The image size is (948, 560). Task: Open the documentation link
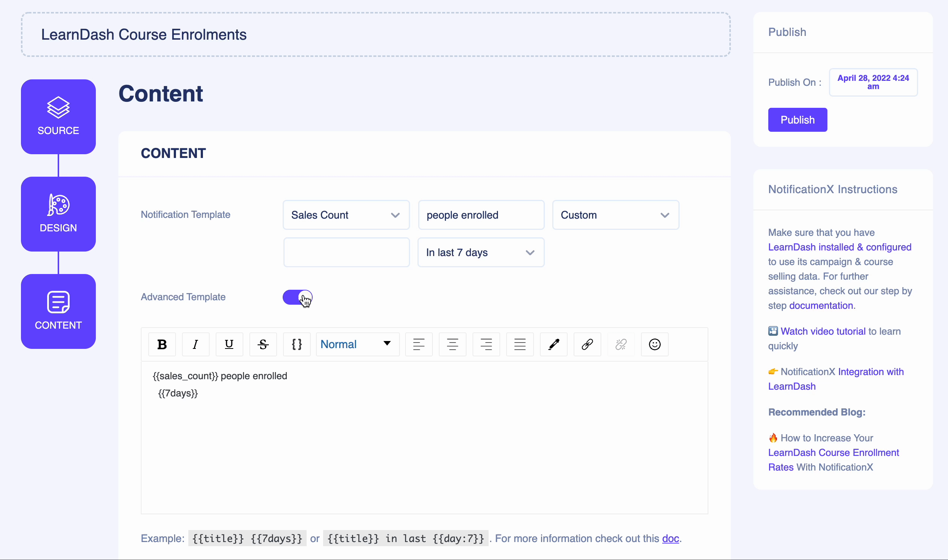point(821,306)
